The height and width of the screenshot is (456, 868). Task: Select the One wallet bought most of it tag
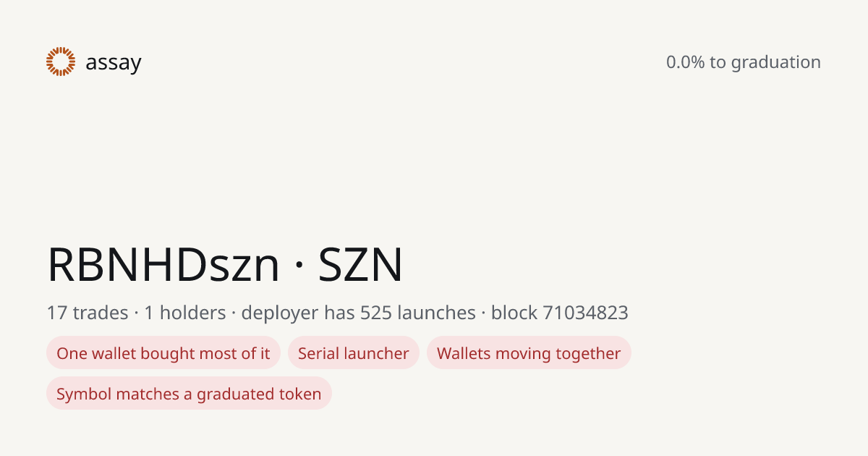(x=163, y=353)
